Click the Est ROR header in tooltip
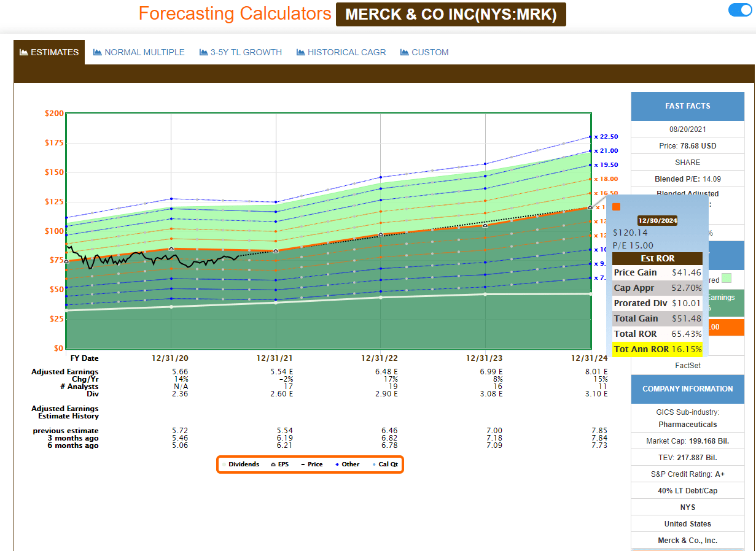756x551 pixels. [x=658, y=258]
